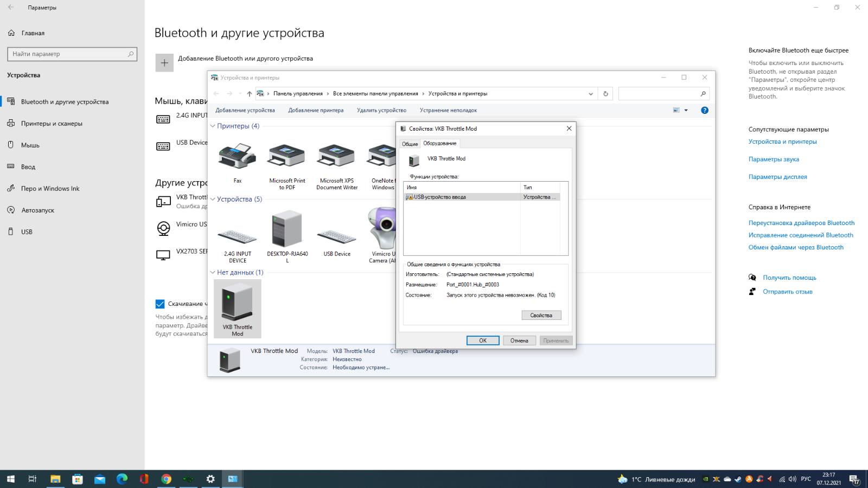Go to Главная settings home

(33, 33)
